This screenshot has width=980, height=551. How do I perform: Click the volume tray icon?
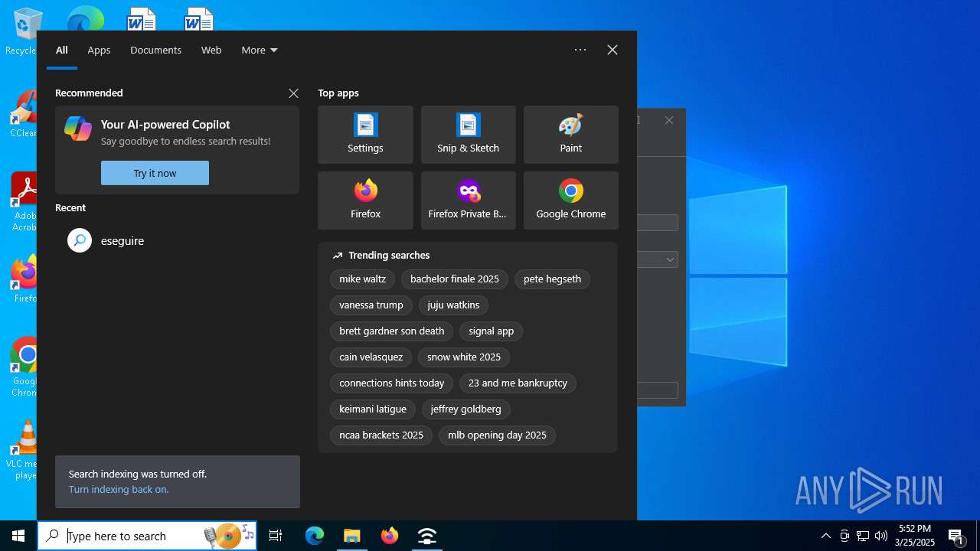pos(881,536)
